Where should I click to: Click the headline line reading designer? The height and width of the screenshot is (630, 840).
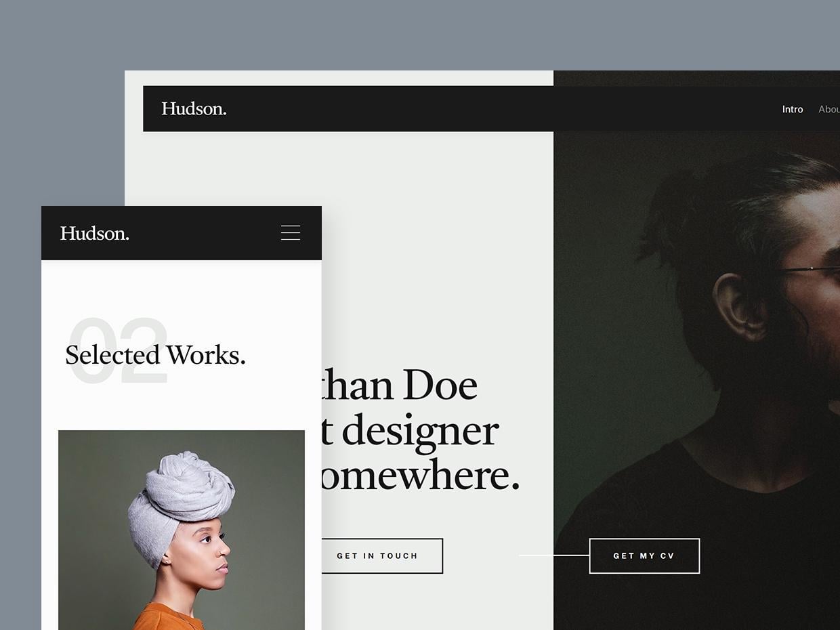411,430
